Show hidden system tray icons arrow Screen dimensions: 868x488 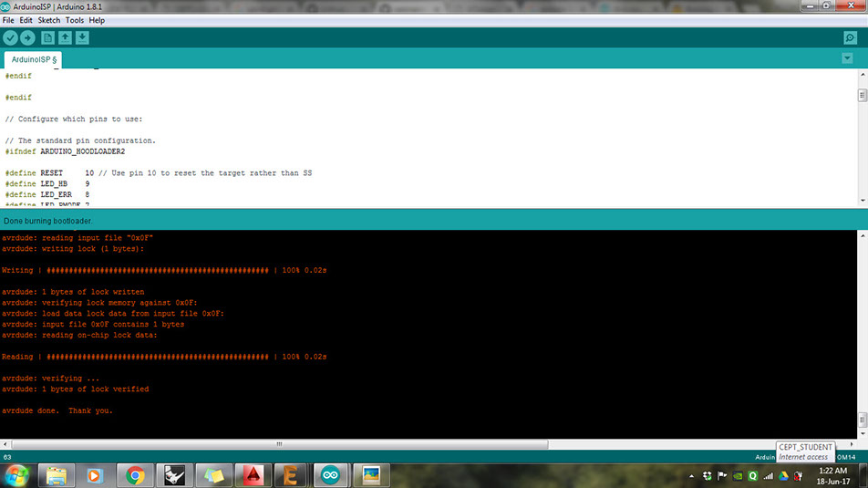coord(691,476)
